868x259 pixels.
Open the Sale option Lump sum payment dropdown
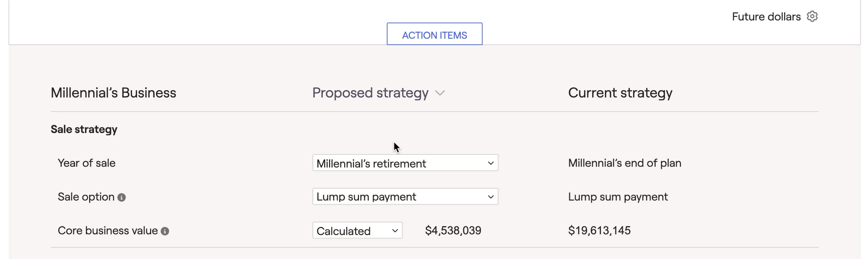(405, 197)
